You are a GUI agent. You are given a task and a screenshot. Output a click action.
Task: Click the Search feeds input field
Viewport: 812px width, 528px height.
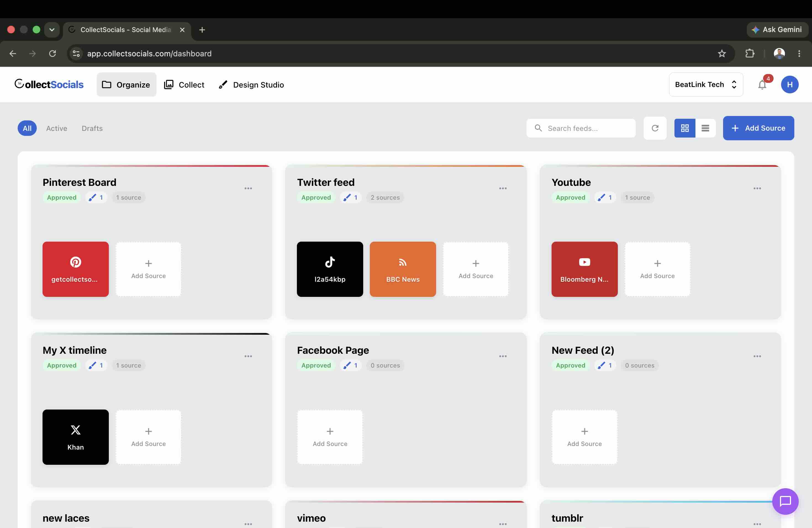pos(581,128)
